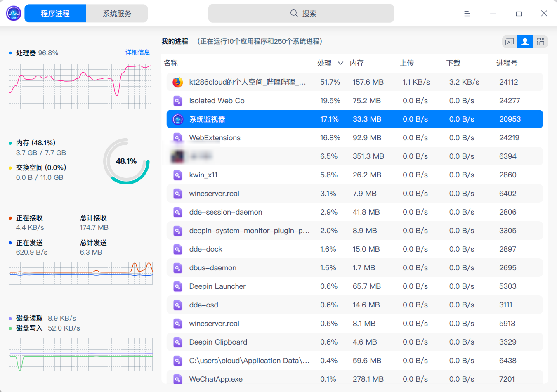
Task: Click the 系统监视器 app icon in titlebar
Action: 13,13
